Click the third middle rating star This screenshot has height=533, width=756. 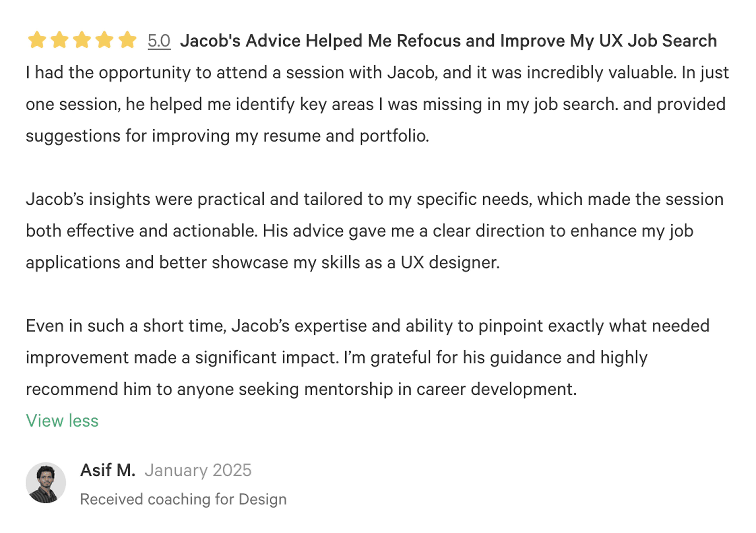(82, 40)
